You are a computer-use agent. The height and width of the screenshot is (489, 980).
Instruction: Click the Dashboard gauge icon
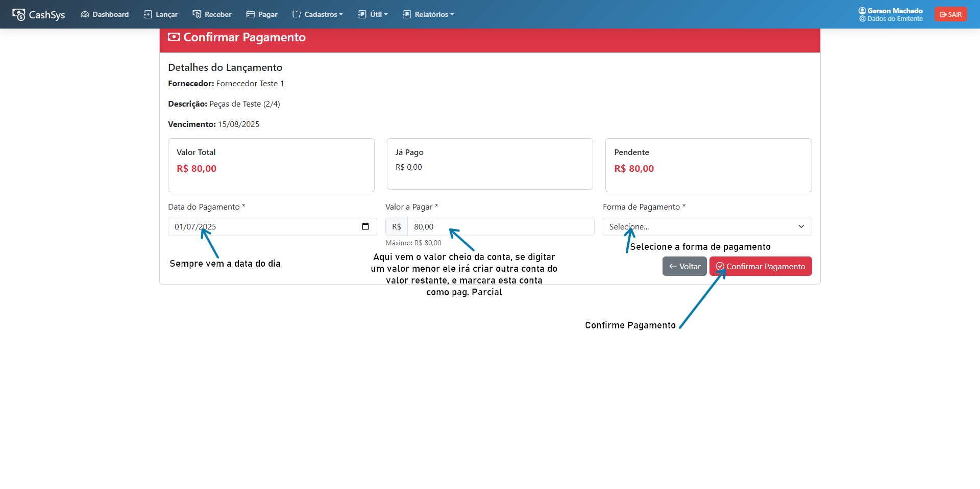[x=85, y=14]
